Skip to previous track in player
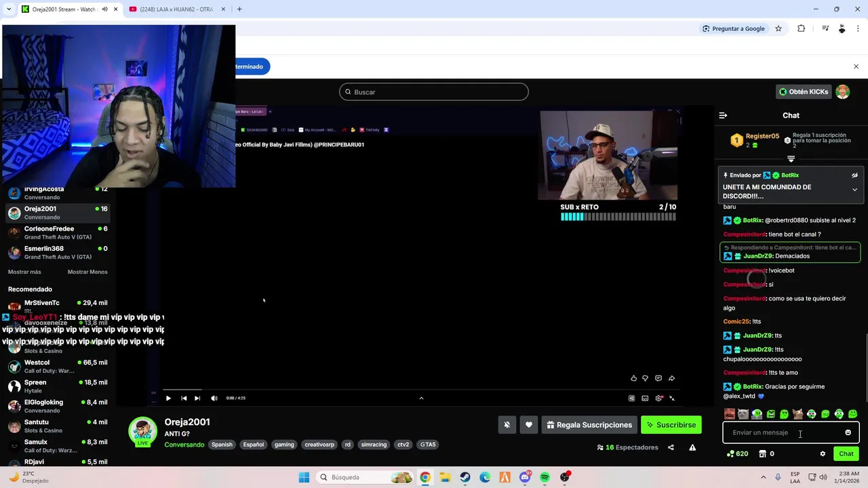The image size is (868, 488). pyautogui.click(x=184, y=399)
